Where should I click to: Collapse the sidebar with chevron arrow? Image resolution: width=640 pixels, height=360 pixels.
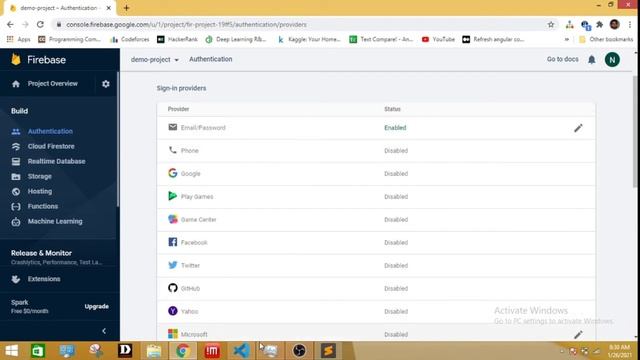pyautogui.click(x=104, y=331)
